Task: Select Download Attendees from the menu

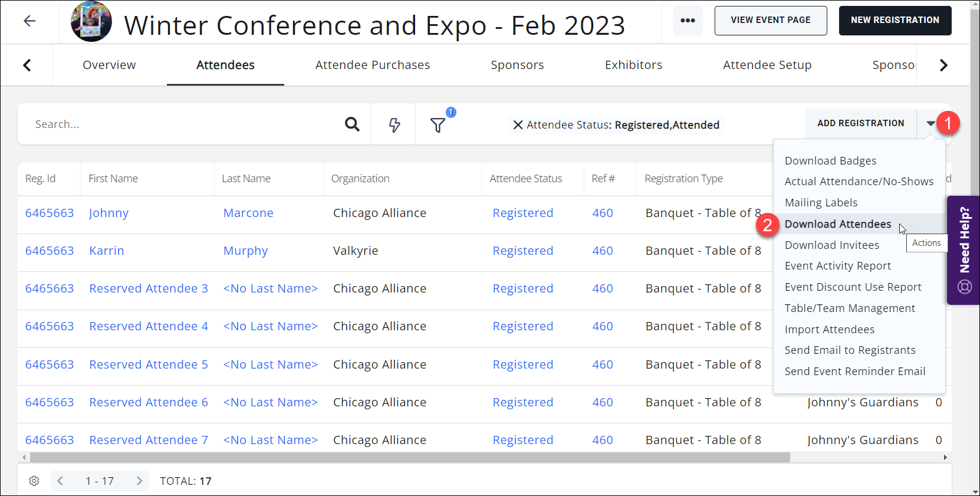Action: click(837, 224)
